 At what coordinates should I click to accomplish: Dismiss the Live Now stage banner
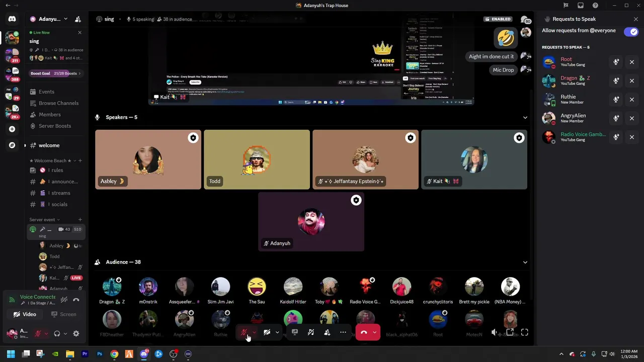coord(79,33)
